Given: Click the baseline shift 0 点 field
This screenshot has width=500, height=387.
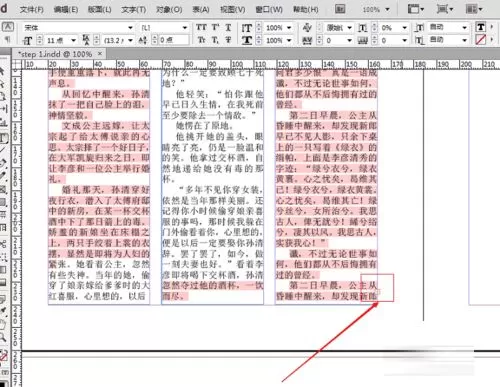Looking at the screenshot, I should pos(173,40).
